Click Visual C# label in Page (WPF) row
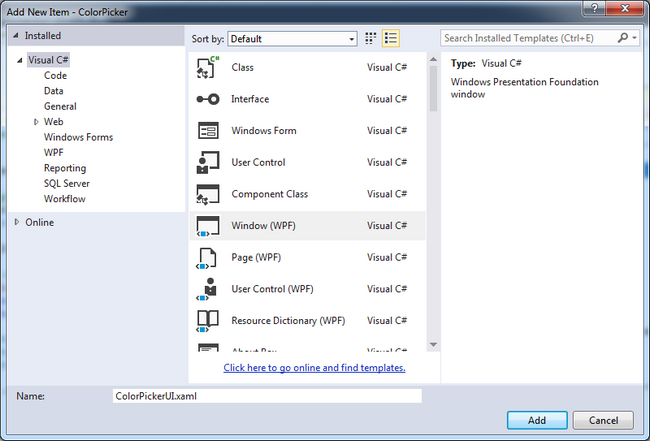This screenshot has width=650, height=441. click(387, 257)
